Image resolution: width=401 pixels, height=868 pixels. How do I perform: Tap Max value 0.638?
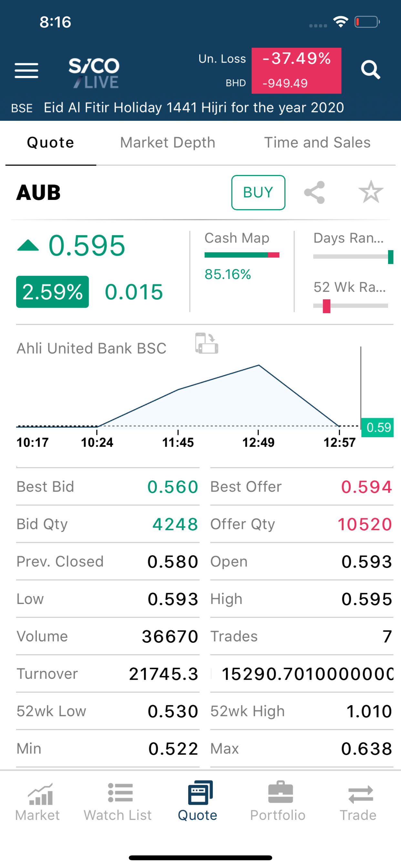(367, 749)
